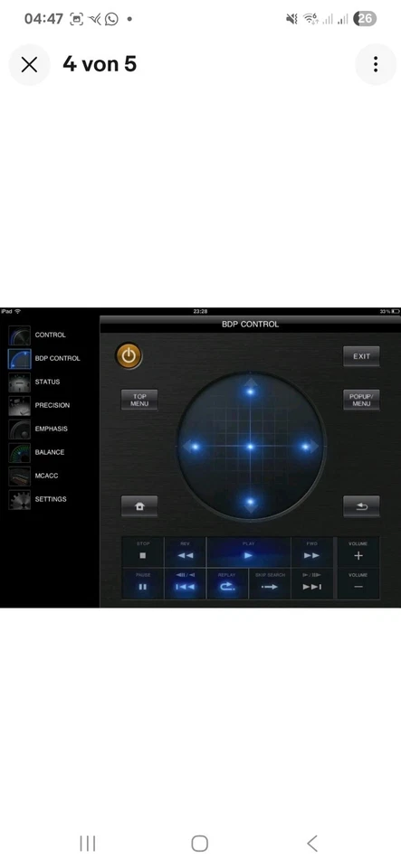The height and width of the screenshot is (868, 401).
Task: Click the STOP playback button
Action: (x=143, y=552)
